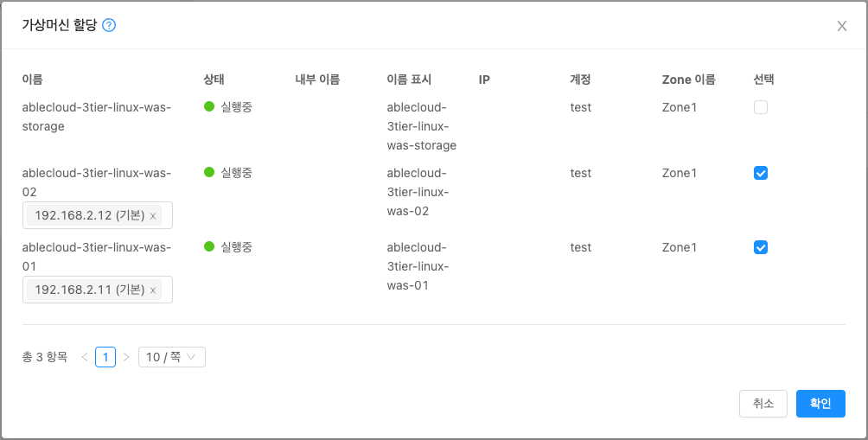Open the 10 / 쪽 page size dropdown
Screen dimensions: 868x440
point(171,357)
